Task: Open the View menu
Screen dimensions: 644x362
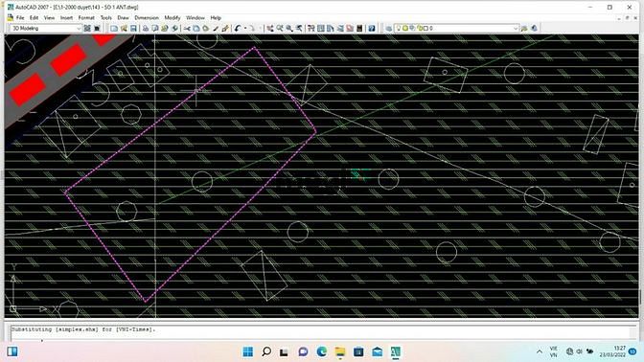Action: [x=49, y=17]
